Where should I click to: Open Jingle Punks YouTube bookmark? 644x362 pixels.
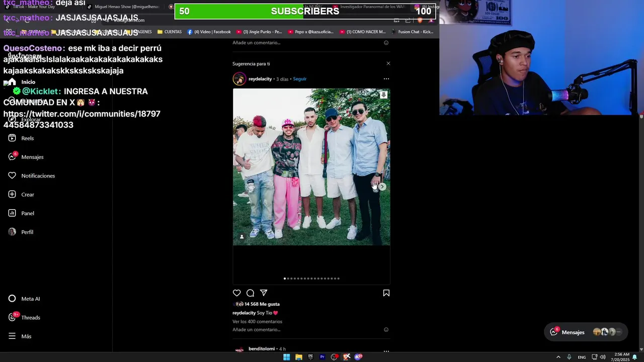click(259, 32)
